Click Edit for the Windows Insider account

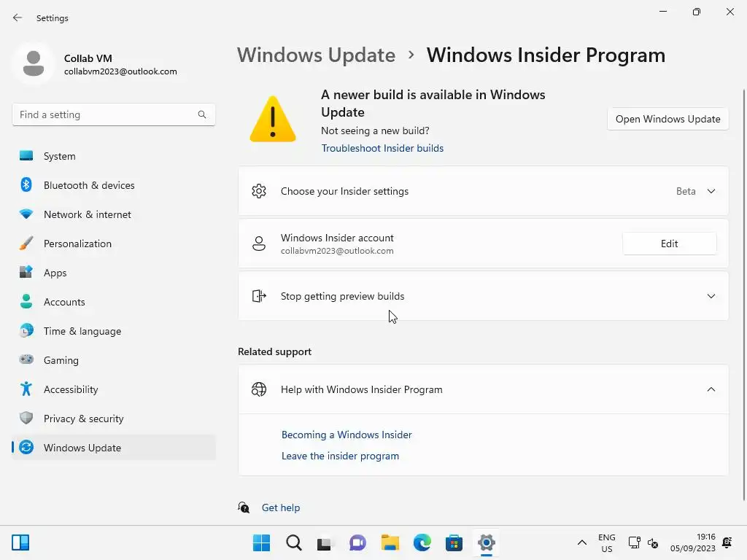[x=669, y=244]
